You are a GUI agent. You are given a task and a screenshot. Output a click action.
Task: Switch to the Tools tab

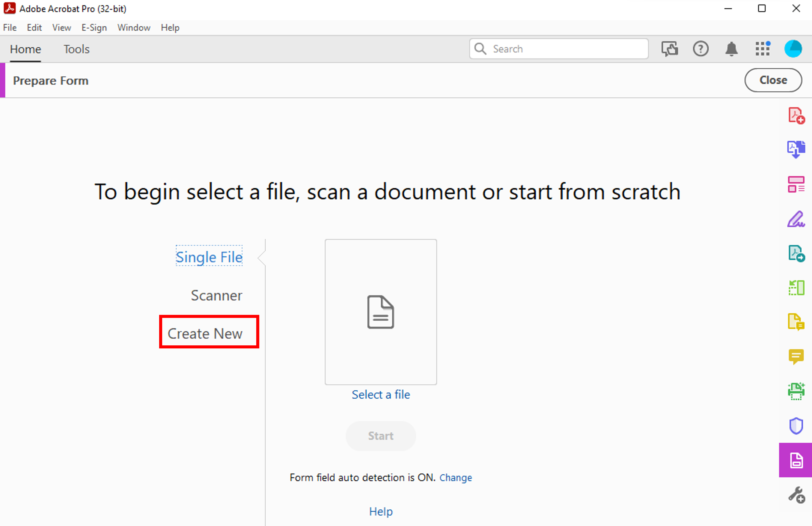76,49
